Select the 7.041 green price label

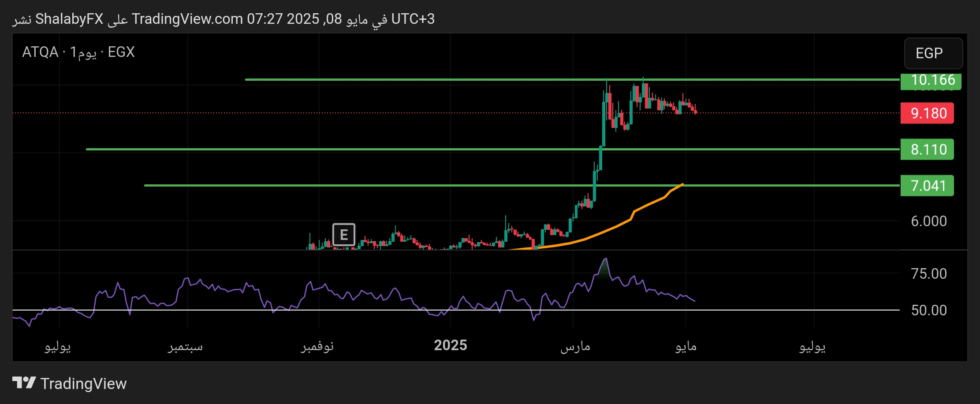pyautogui.click(x=927, y=186)
